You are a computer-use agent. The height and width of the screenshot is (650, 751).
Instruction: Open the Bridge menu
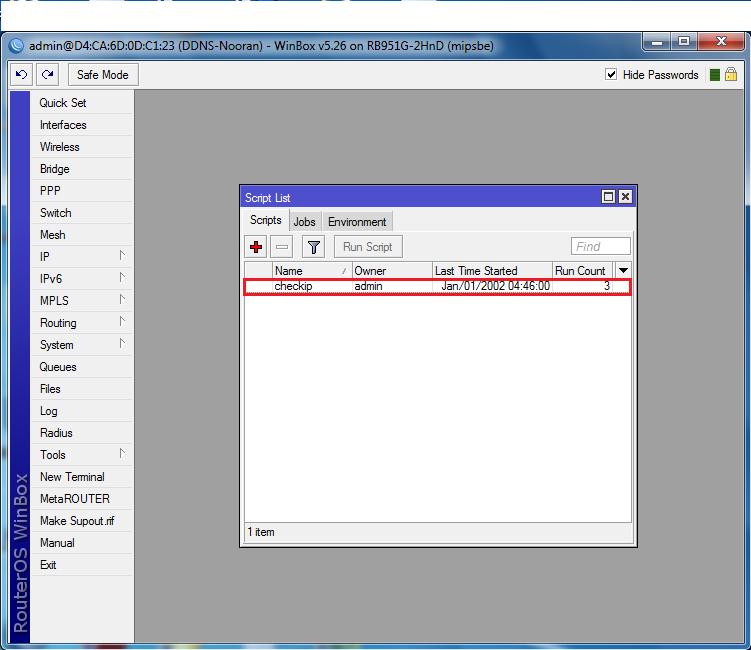pos(82,169)
